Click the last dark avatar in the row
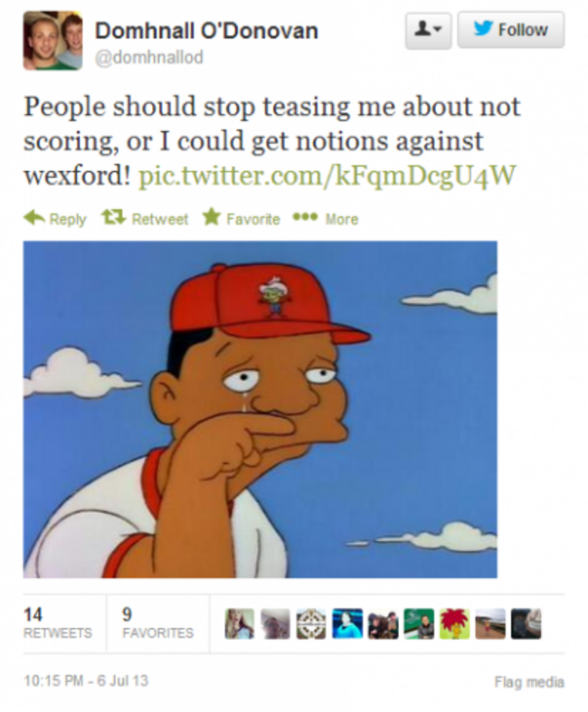 526,624
